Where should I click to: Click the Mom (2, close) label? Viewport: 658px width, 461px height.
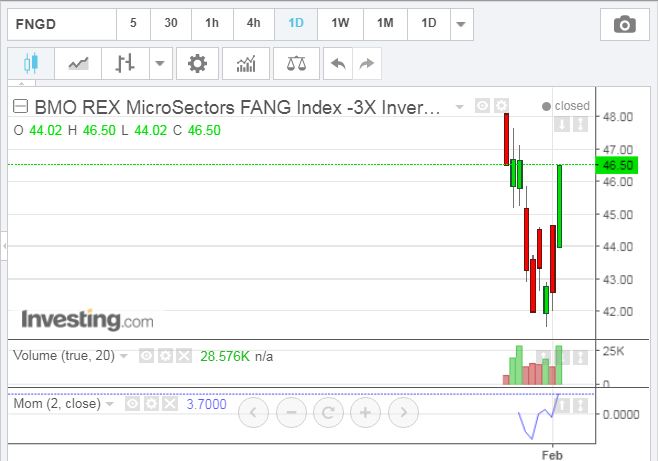57,404
